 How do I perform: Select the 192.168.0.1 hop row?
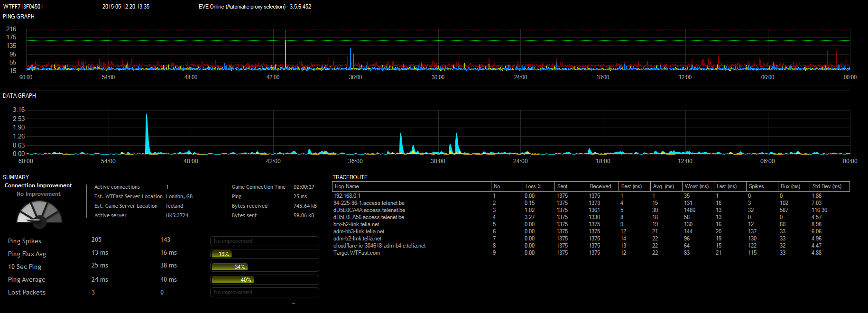tap(347, 196)
